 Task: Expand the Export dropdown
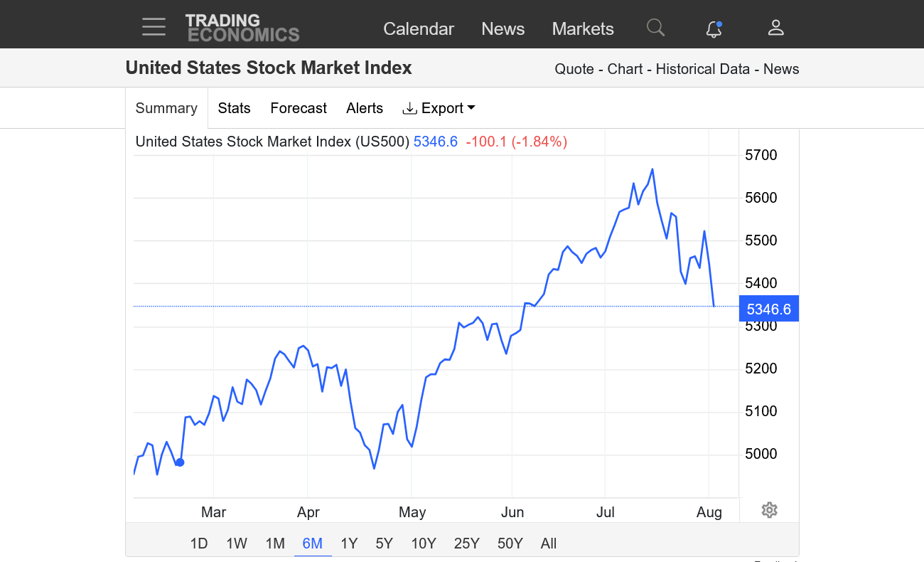click(439, 108)
